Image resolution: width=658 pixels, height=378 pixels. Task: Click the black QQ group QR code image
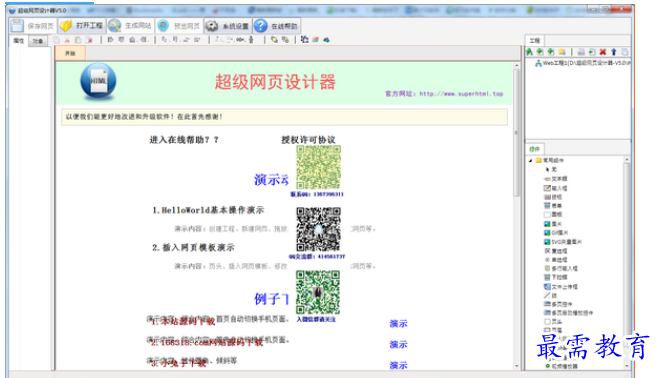tap(319, 229)
